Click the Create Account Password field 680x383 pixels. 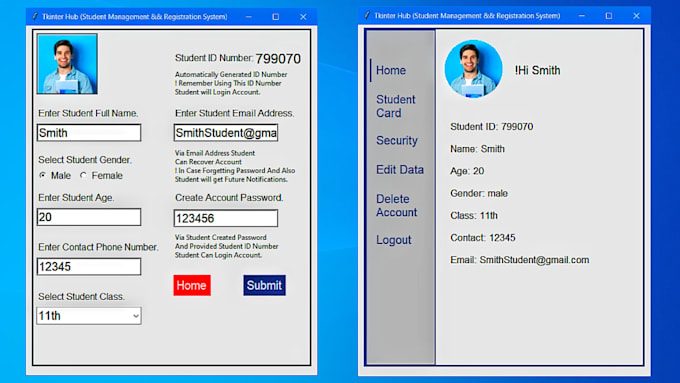pos(226,218)
